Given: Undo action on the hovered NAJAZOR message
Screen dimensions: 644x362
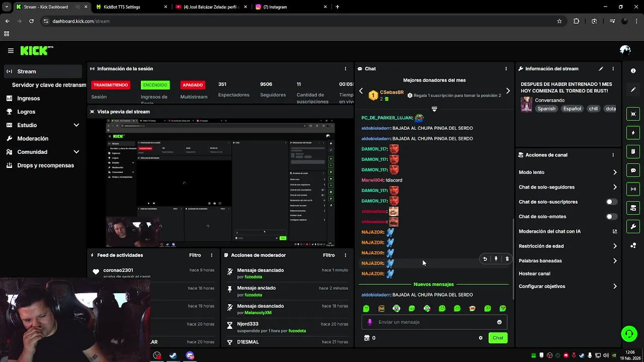Looking at the screenshot, I should 485,259.
